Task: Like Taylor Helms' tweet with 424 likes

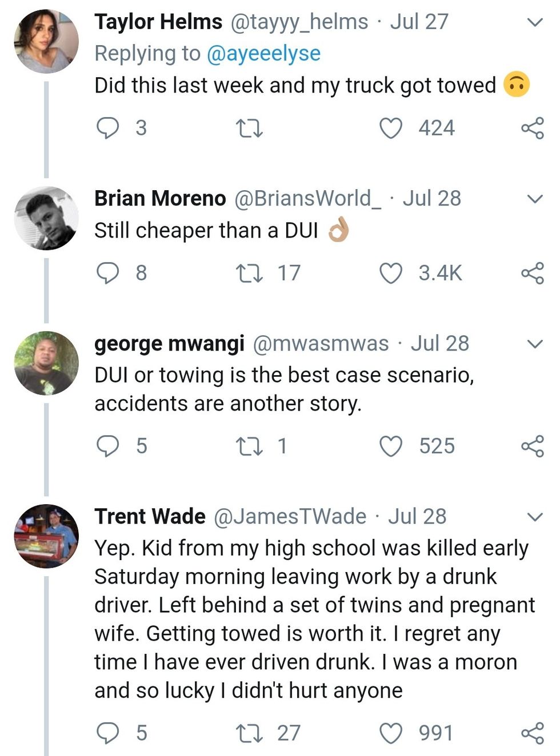Action: tap(391, 128)
